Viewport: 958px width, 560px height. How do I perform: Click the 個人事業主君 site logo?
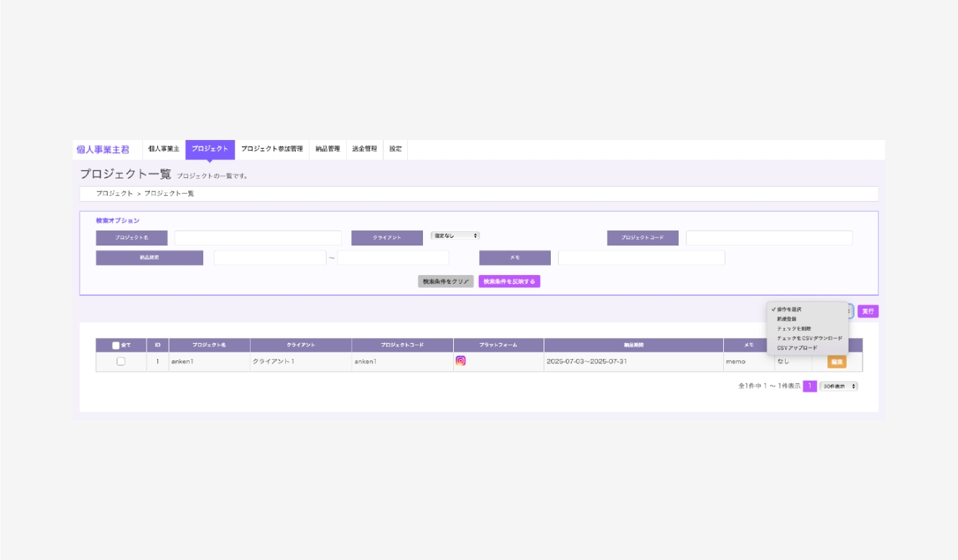(103, 150)
